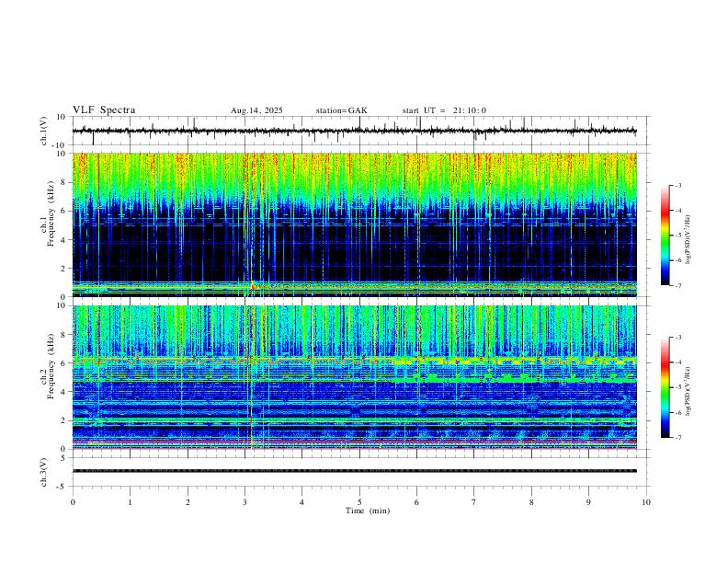728x563 pixels.
Task: Click the 'Time (min)' axis label
Action: pyautogui.click(x=368, y=511)
